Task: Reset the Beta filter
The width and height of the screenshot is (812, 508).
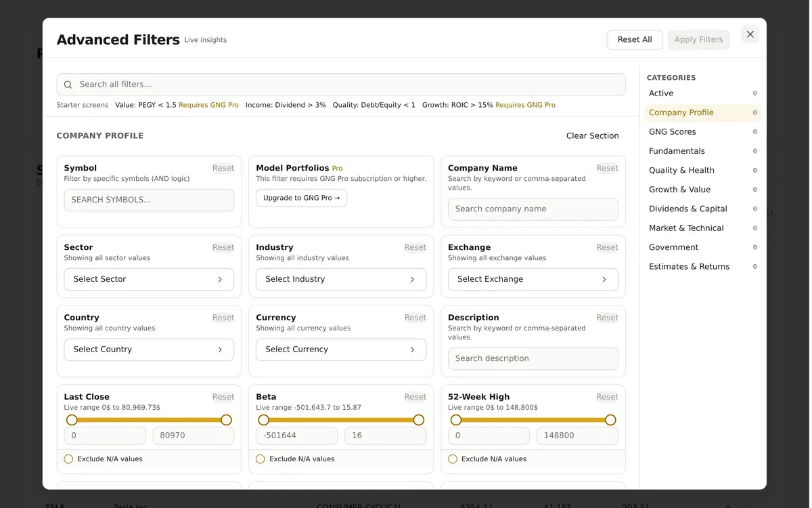Action: [415, 398]
